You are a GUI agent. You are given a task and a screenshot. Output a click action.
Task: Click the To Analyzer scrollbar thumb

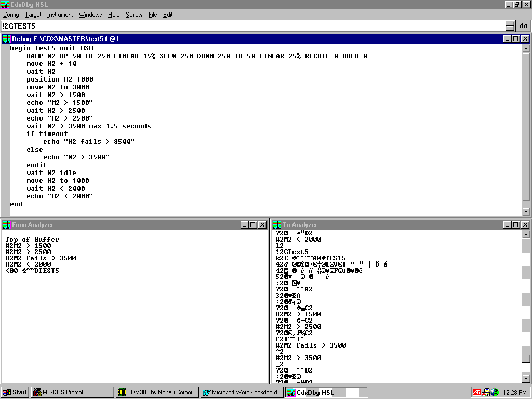point(526,358)
